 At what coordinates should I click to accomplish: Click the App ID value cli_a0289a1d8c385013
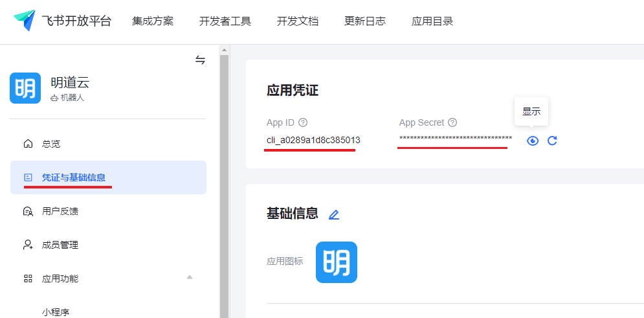point(313,140)
